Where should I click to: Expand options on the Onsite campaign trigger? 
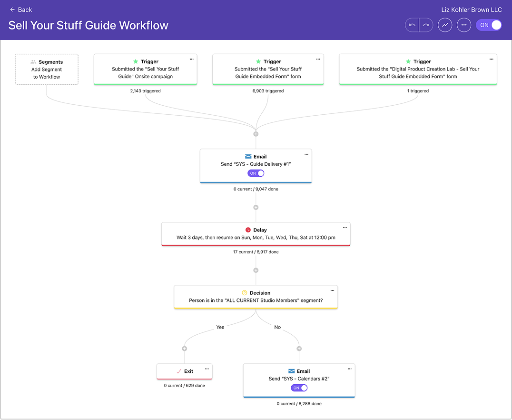point(192,59)
